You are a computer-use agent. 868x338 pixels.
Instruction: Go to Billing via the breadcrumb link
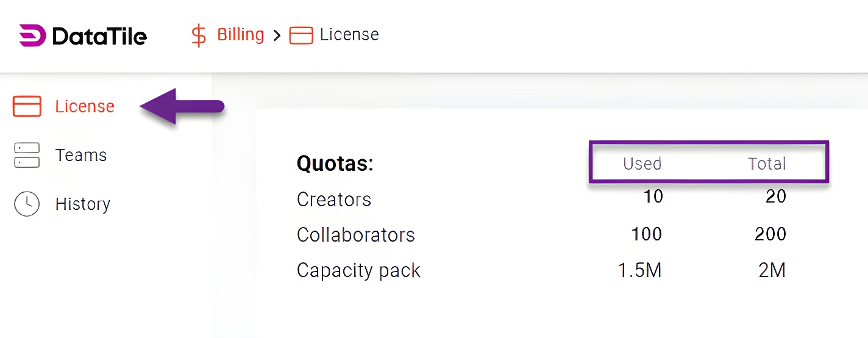(240, 35)
